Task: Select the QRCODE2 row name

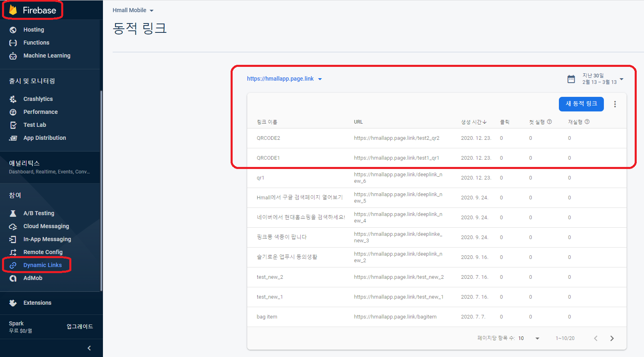Action: click(x=268, y=138)
